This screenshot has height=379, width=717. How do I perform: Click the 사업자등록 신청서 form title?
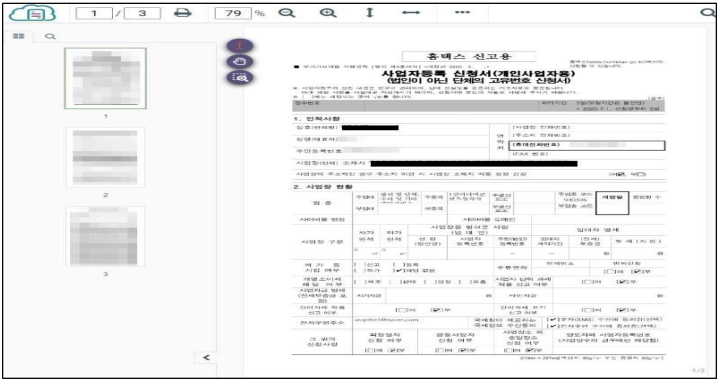point(478,74)
